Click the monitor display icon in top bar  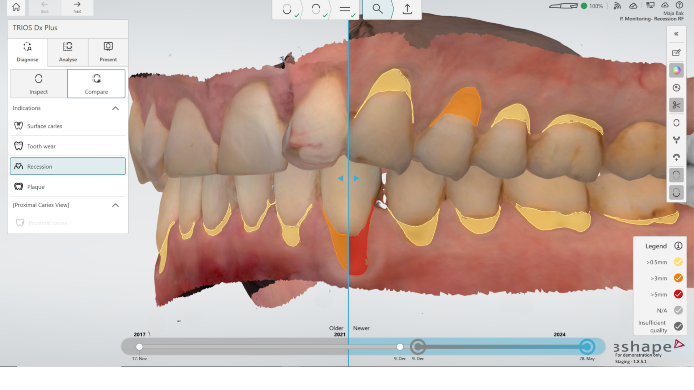click(650, 5)
